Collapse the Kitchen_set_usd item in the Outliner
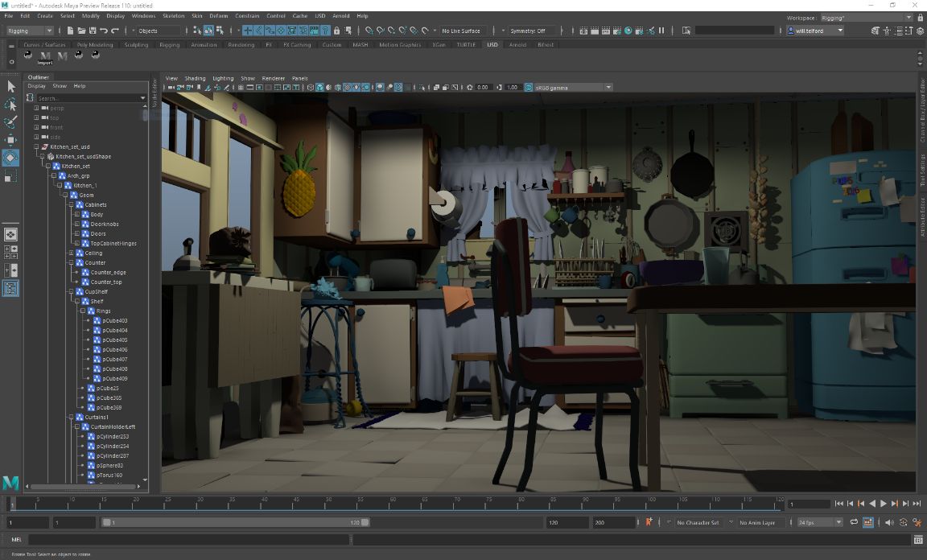This screenshot has height=560, width=927. click(38, 146)
